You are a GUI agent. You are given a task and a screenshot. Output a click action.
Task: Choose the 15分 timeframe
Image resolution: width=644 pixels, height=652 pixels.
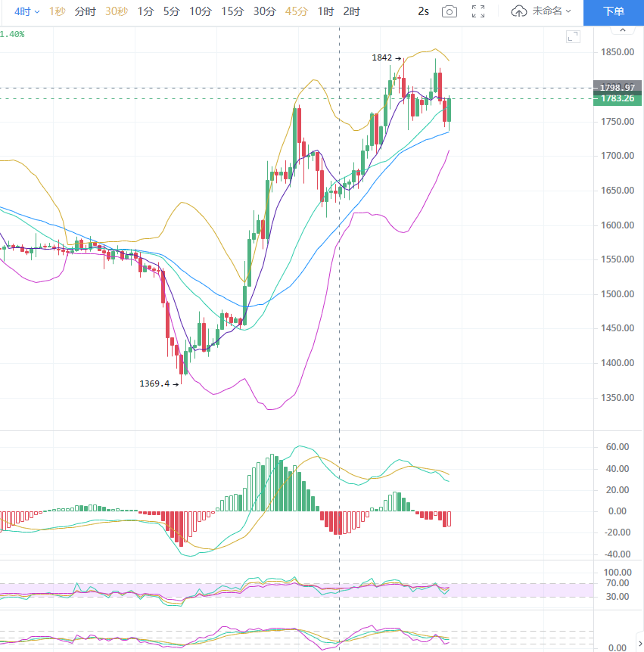[x=232, y=11]
